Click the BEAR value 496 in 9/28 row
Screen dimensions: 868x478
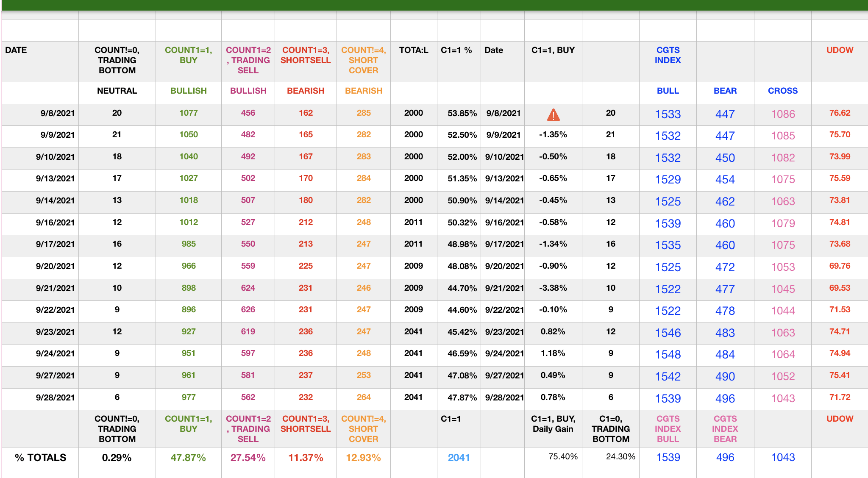(725, 398)
